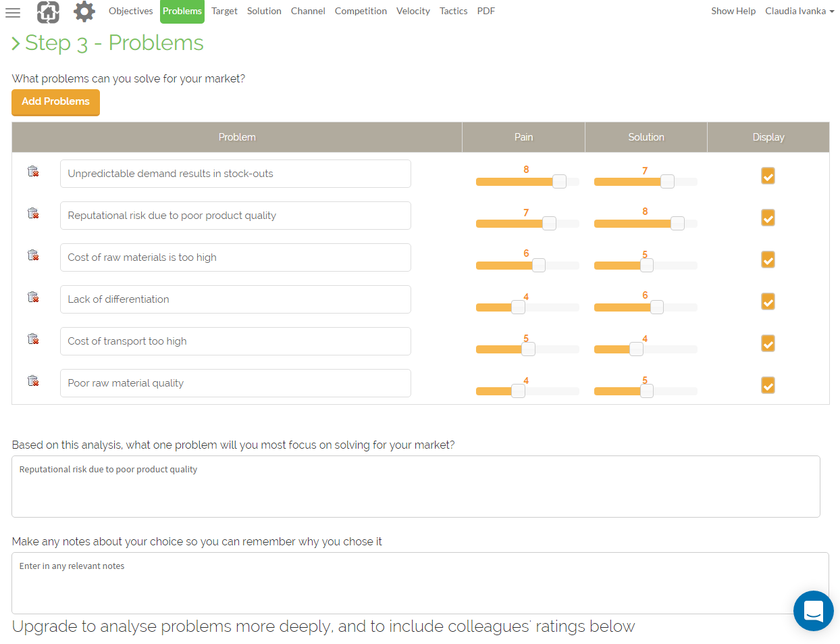Image resolution: width=840 pixels, height=644 pixels.
Task: Disable Display for 'Cost of transport too high'
Action: [768, 343]
